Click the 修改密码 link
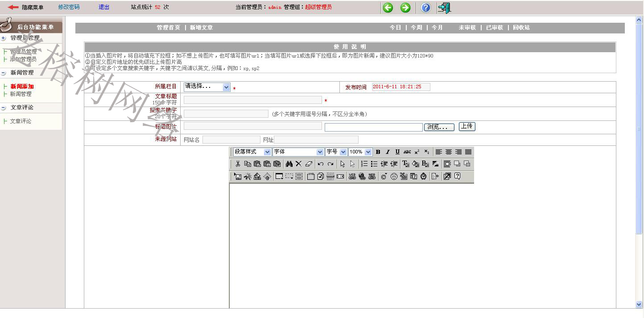The height and width of the screenshot is (318, 644). click(x=69, y=7)
